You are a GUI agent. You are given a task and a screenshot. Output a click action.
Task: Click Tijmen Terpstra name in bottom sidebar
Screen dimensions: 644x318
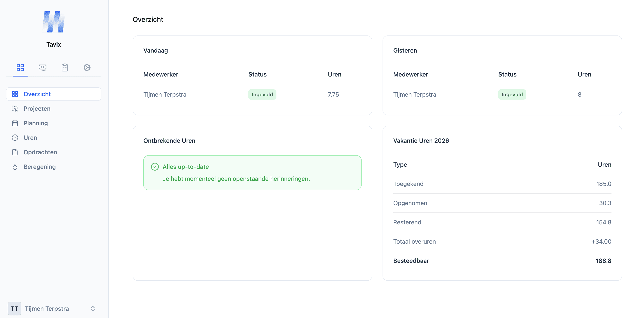pos(47,309)
